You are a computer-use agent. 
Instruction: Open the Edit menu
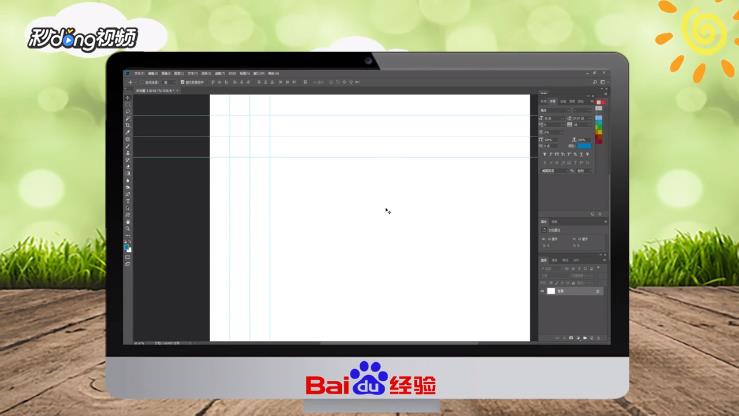[x=152, y=73]
